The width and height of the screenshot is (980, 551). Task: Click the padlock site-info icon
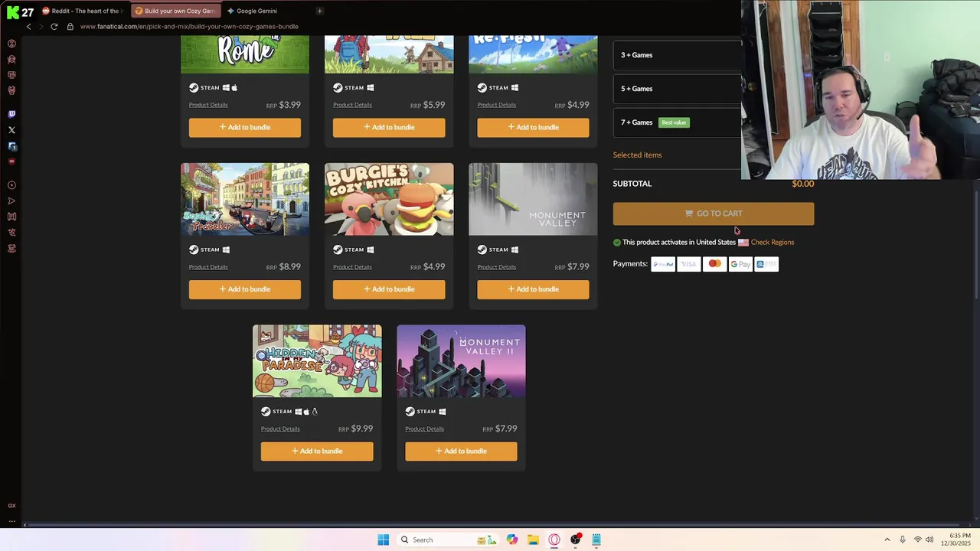click(70, 27)
